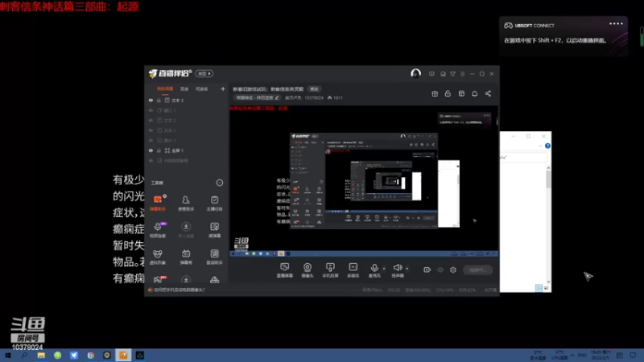
Task: Open the hamburger menu in title bar
Action: (462, 74)
